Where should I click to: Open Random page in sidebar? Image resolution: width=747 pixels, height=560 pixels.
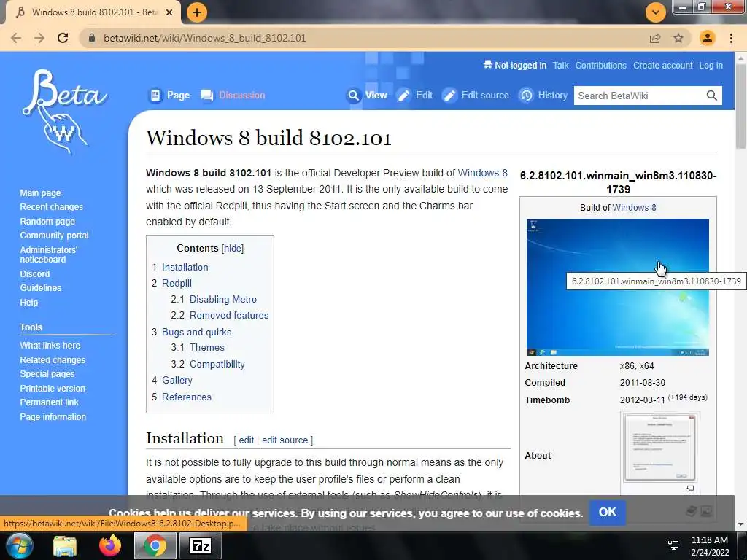click(x=47, y=222)
